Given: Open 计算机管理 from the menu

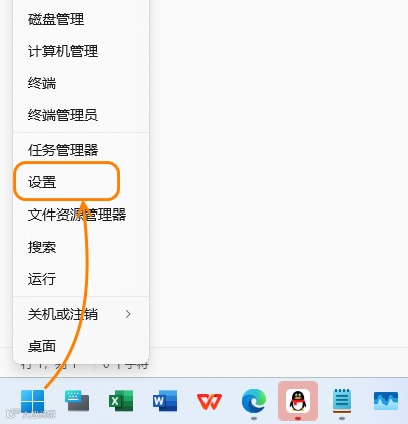Looking at the screenshot, I should click(81, 51).
